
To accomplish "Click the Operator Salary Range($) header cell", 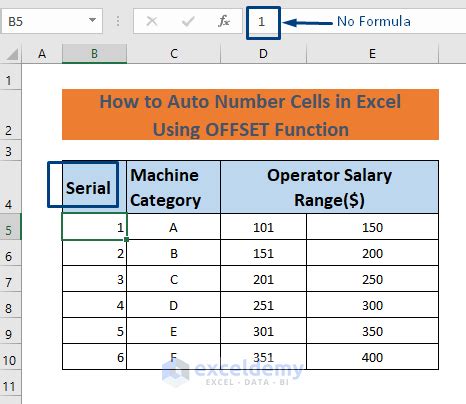I will 329,187.
